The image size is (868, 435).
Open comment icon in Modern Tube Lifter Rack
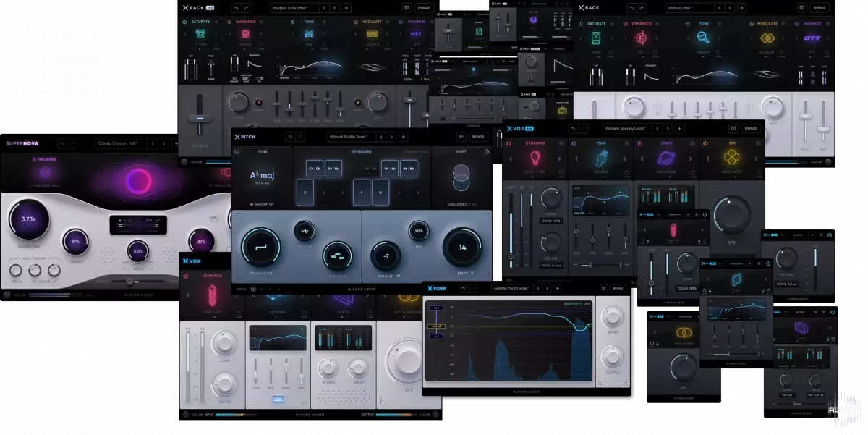coord(405,8)
